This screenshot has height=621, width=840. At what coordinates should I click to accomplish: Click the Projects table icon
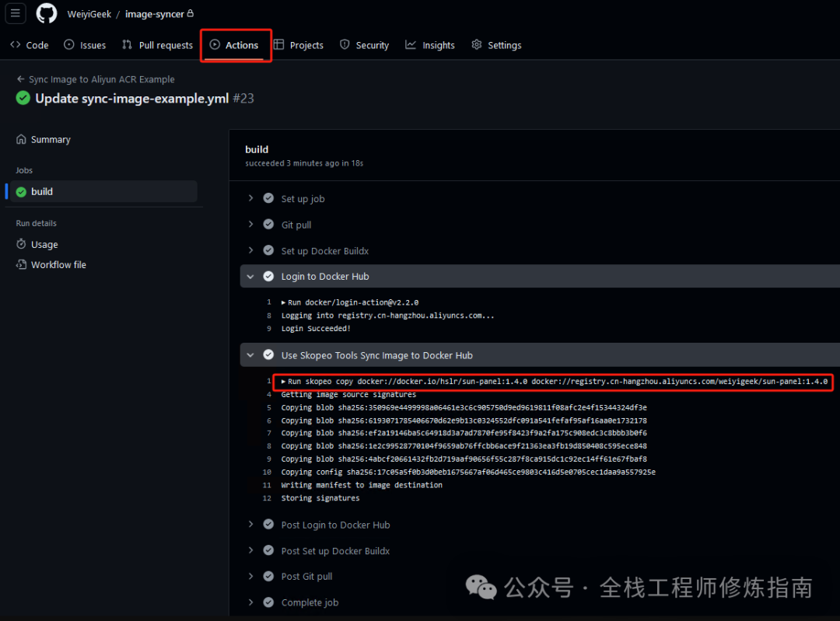tap(278, 44)
